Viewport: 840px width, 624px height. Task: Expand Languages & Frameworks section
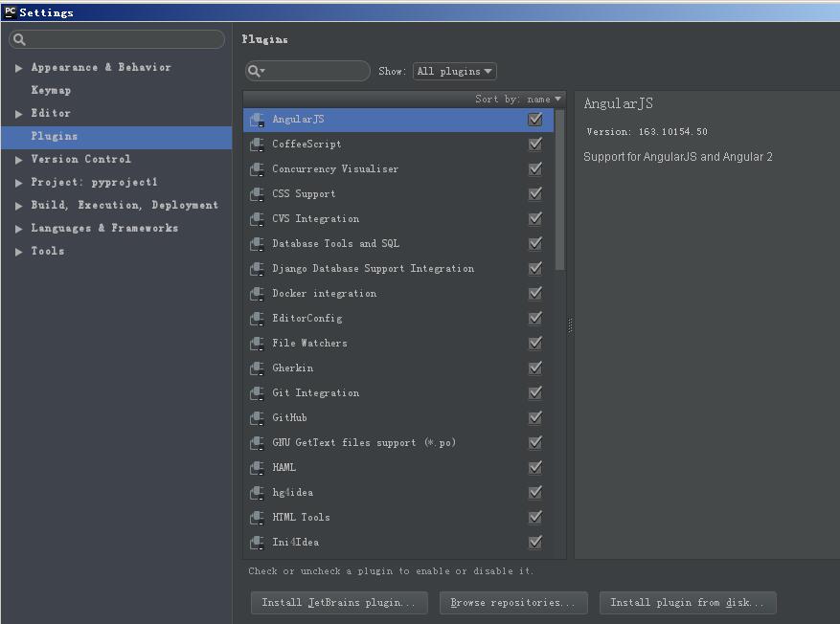(x=19, y=229)
